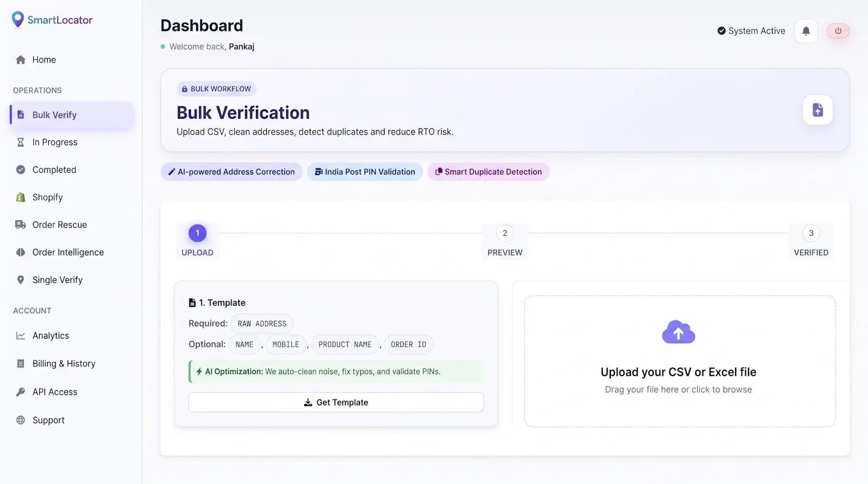Click the SmartLocator logo pin icon
Screen dimensions: 868x484
click(x=18, y=20)
